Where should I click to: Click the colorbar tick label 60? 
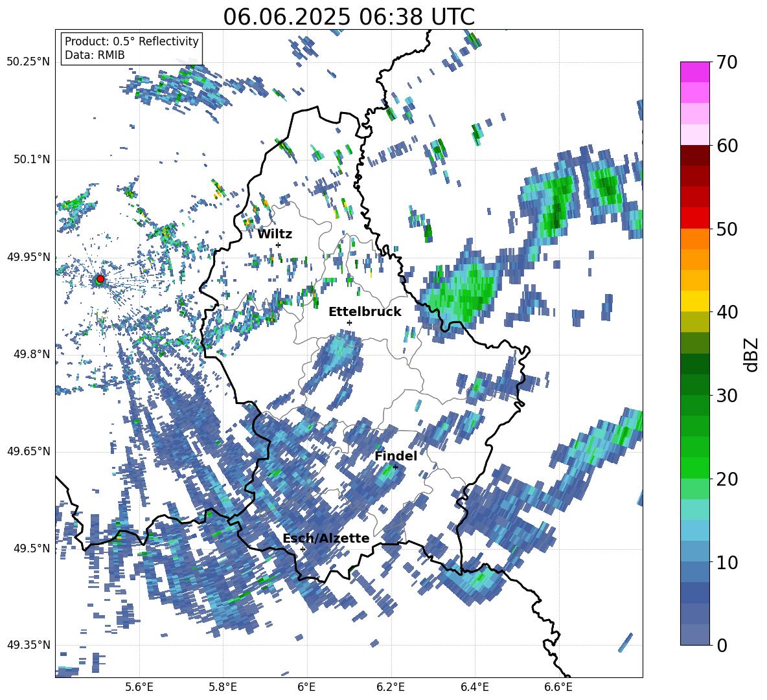point(726,146)
